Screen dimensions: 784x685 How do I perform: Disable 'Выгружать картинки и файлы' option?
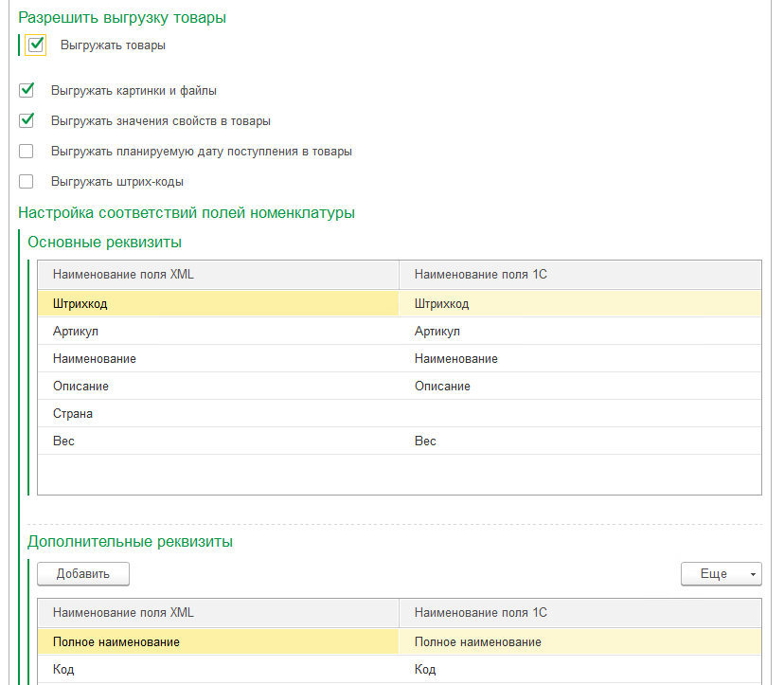click(27, 91)
